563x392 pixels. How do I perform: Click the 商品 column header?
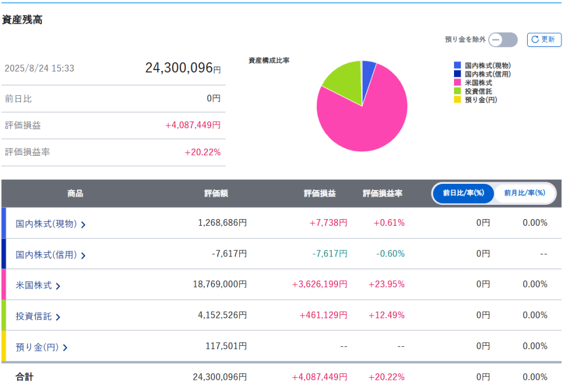75,193
